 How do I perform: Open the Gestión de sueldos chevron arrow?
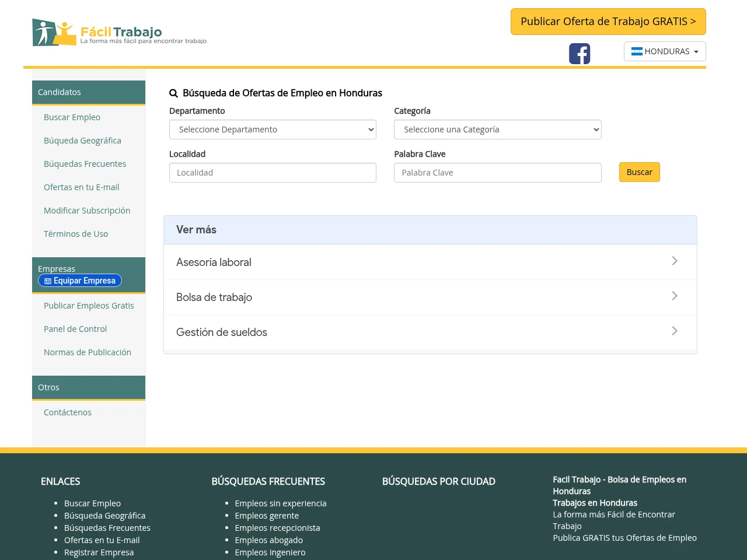click(x=675, y=331)
